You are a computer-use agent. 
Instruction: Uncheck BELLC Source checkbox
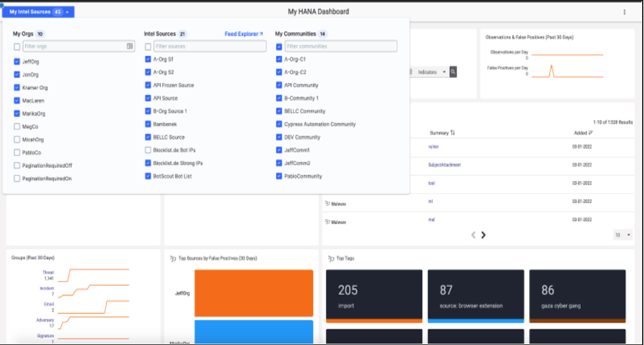point(148,137)
